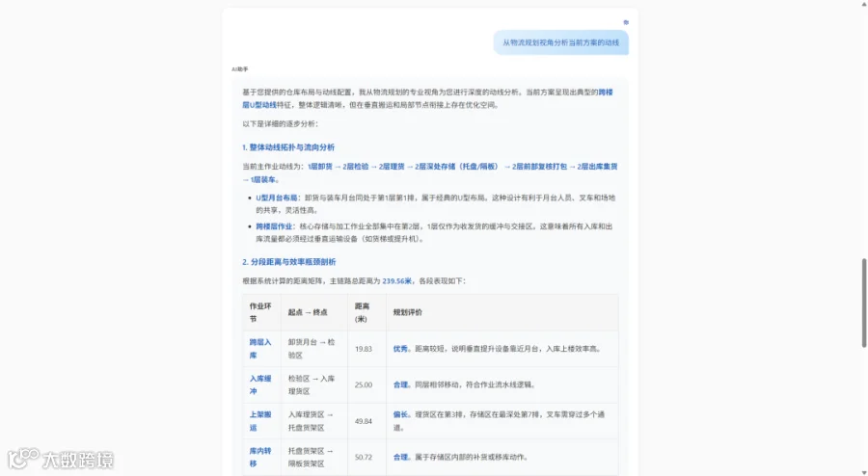868x476 pixels.
Task: Click the scrollbar up arrow at top
Action: (863, 3)
